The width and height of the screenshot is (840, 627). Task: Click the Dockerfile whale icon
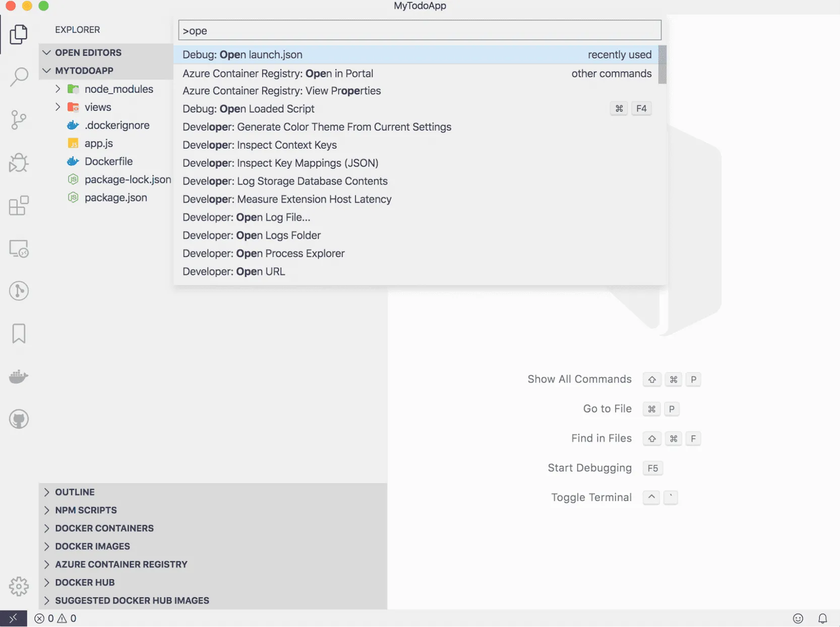(x=73, y=161)
